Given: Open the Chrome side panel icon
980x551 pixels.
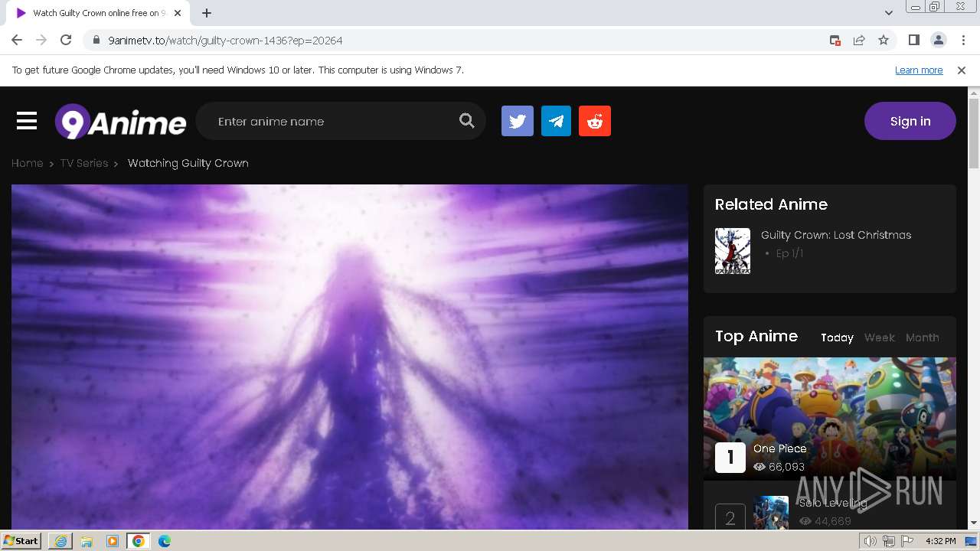Looking at the screenshot, I should (x=913, y=40).
